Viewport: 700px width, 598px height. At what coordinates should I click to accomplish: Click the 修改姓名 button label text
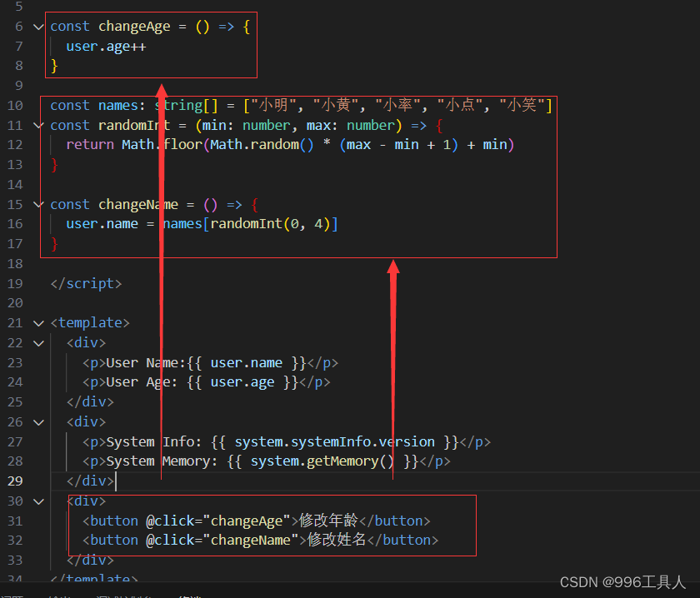337,540
